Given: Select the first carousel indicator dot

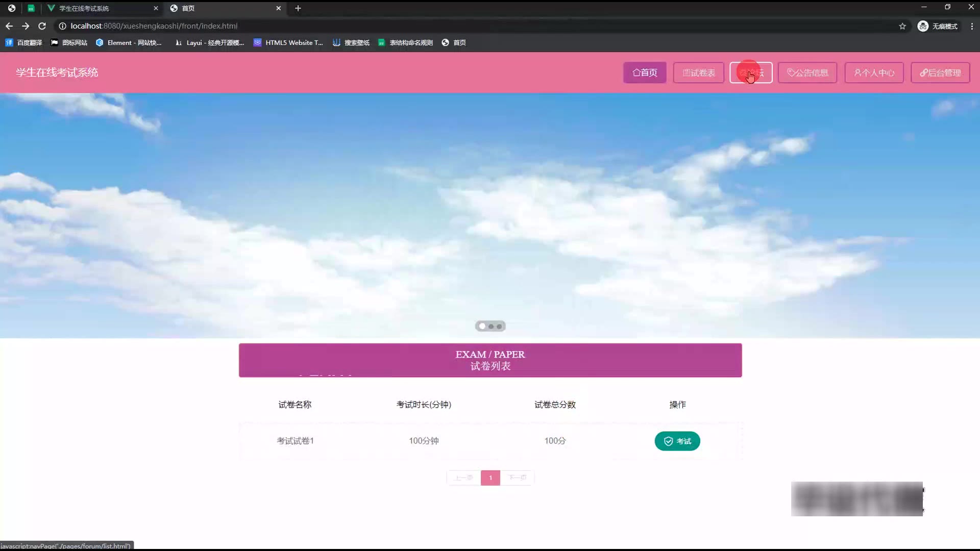Looking at the screenshot, I should coord(482,326).
